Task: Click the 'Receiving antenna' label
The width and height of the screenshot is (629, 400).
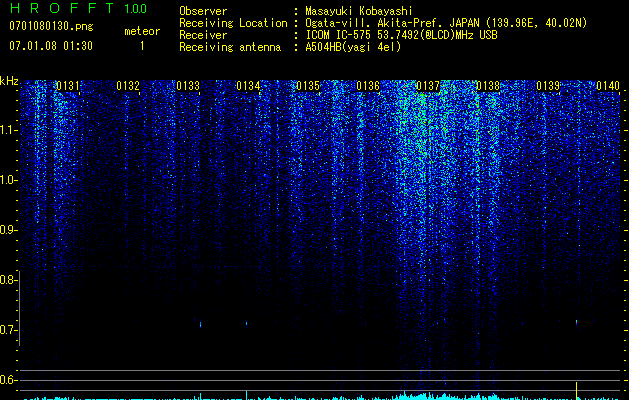Action: (x=230, y=47)
